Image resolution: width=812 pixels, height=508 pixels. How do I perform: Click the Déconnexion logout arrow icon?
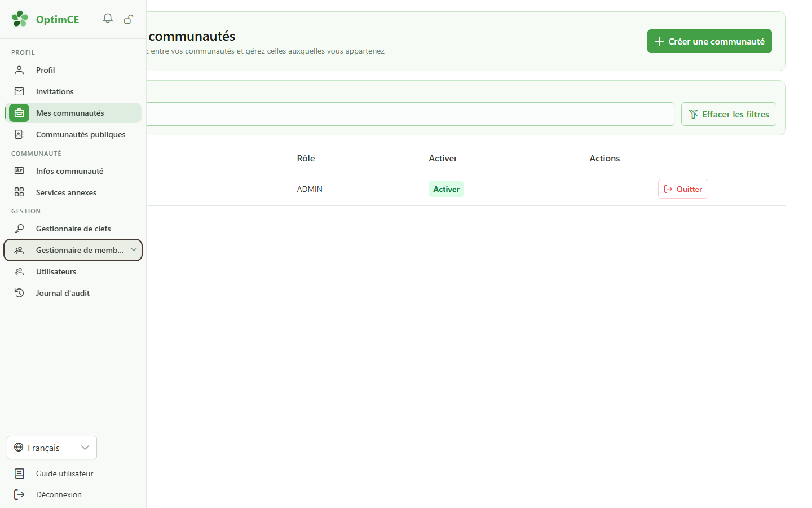click(x=19, y=494)
